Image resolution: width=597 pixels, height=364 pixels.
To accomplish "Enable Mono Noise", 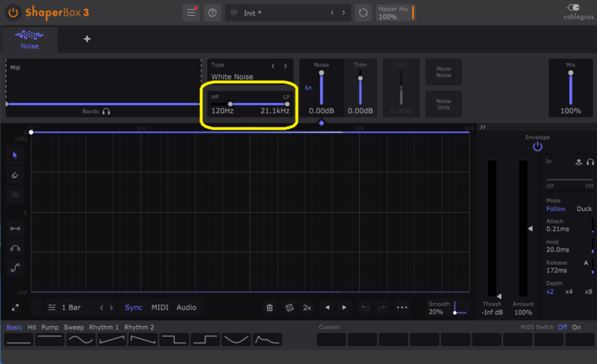I will [443, 73].
